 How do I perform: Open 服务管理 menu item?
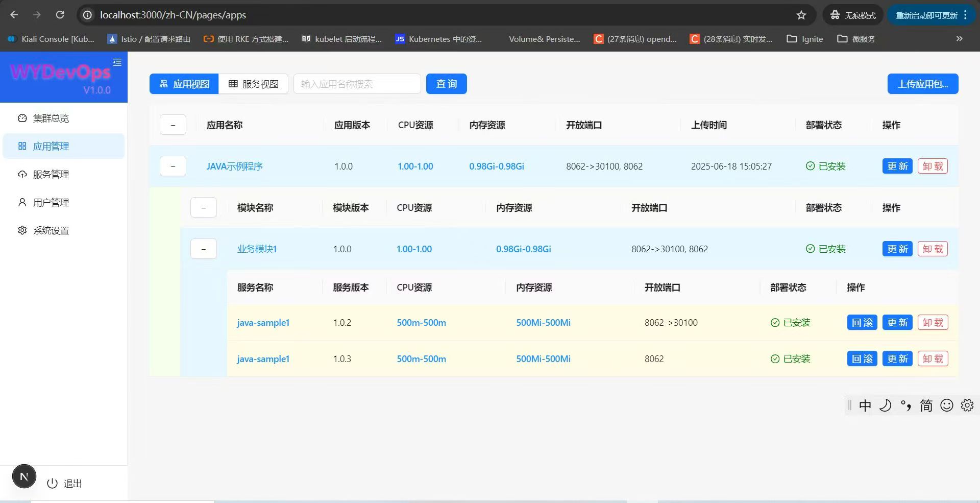[64, 174]
